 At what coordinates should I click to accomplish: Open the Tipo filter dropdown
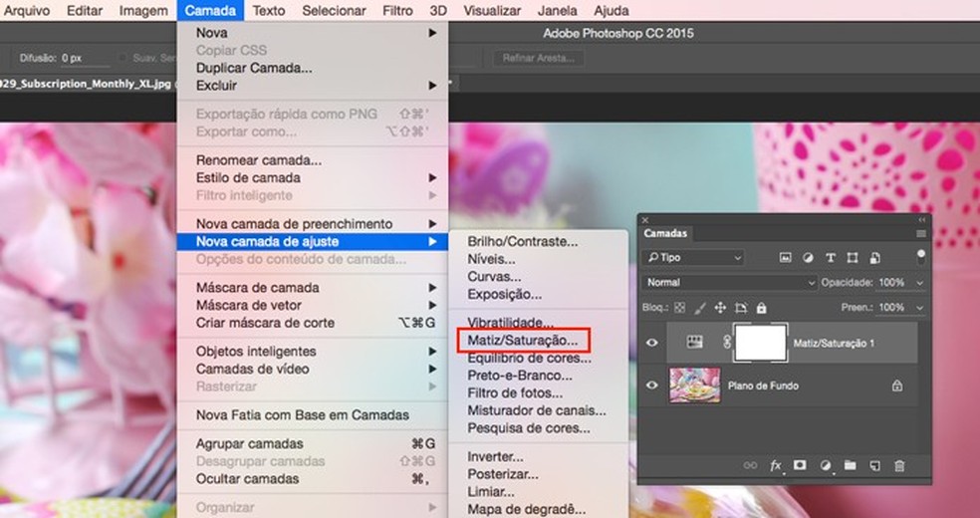[694, 257]
